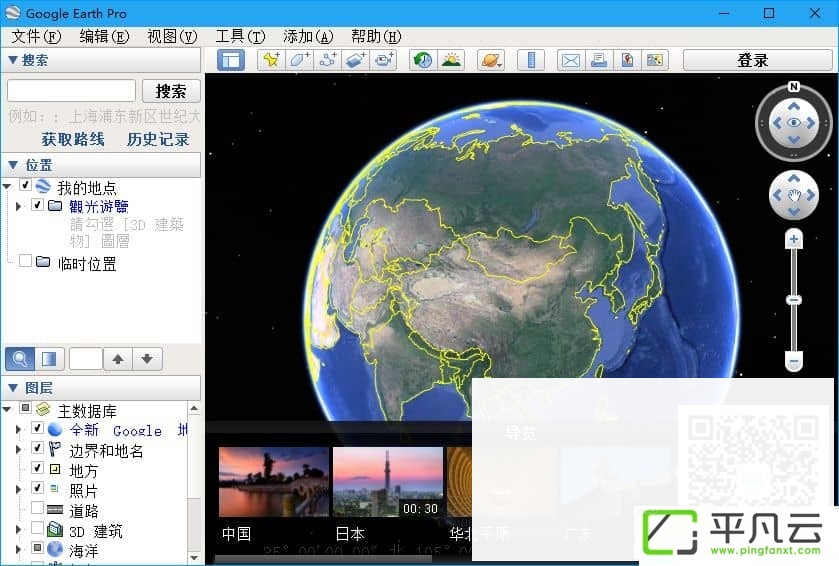Click the 搜索 search button
The image size is (839, 566).
coord(171,91)
